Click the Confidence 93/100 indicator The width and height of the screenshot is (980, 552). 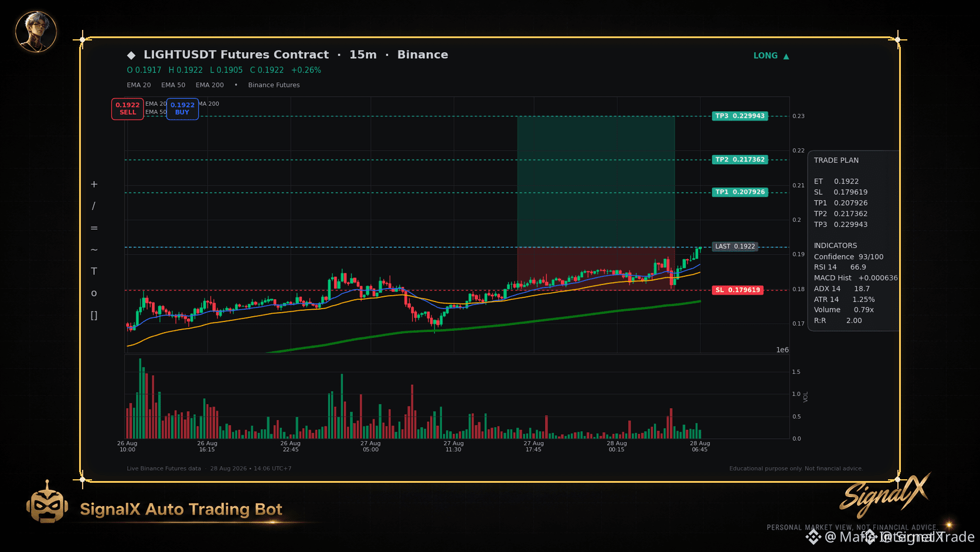click(849, 257)
